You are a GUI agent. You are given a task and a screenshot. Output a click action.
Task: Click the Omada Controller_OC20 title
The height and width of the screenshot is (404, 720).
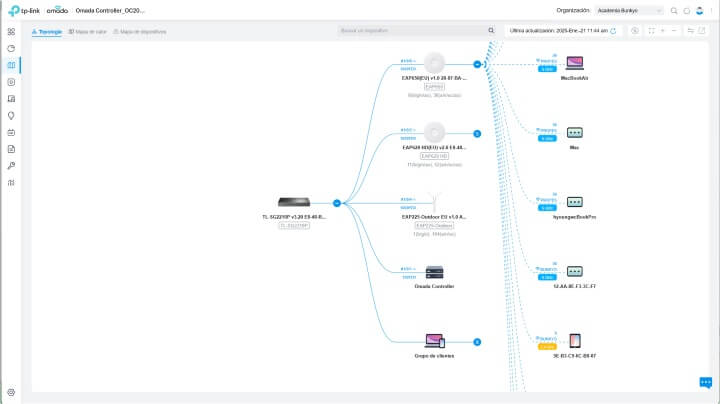[110, 11]
